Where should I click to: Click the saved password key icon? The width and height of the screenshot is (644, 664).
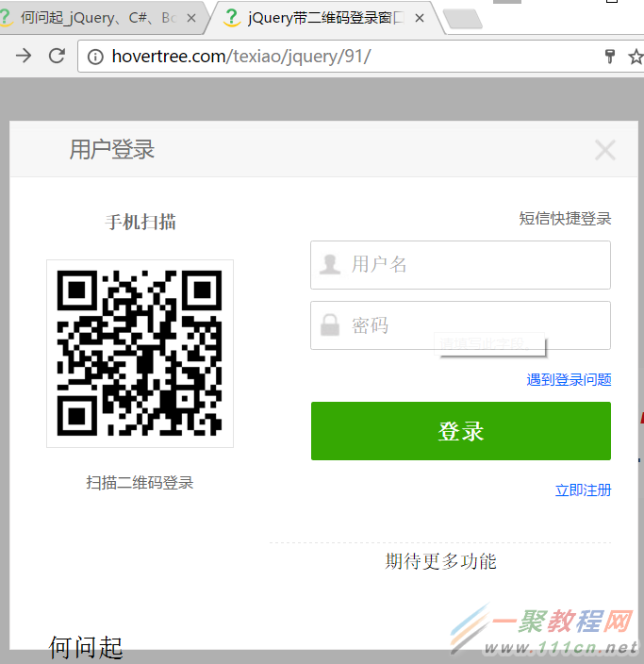610,57
